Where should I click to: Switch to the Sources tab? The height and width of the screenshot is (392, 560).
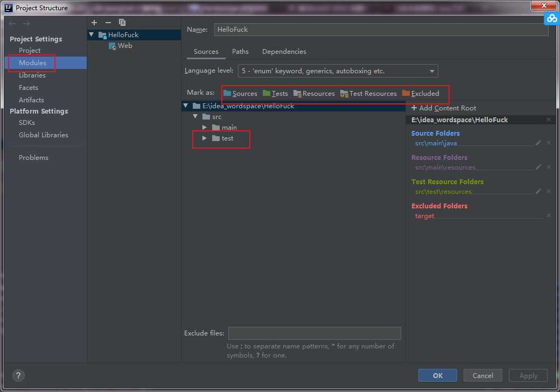pos(206,51)
